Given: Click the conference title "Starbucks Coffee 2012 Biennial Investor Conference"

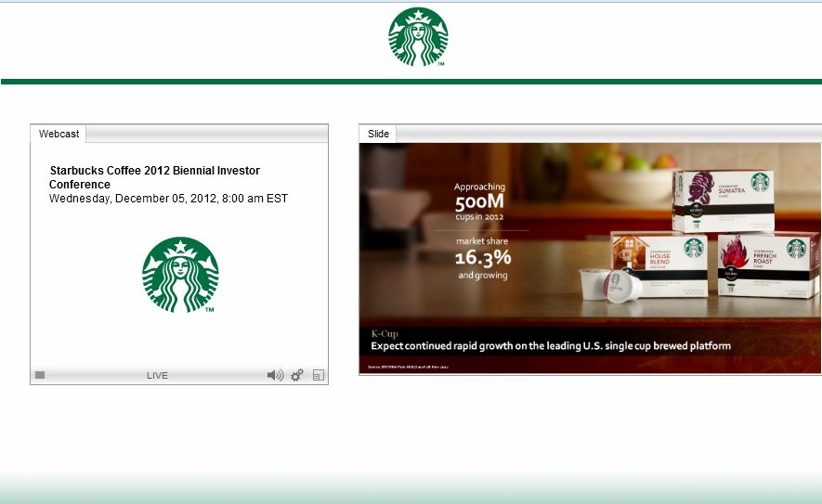Looking at the screenshot, I should (x=155, y=177).
